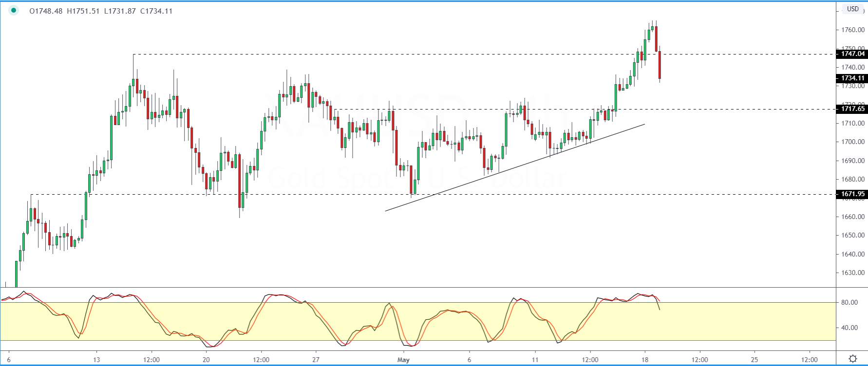Click date 18 on the time axis
868x366 pixels.
click(645, 360)
